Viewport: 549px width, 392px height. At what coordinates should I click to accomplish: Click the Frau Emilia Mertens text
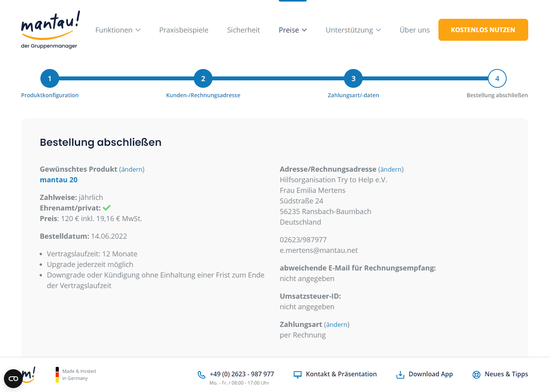(x=313, y=191)
